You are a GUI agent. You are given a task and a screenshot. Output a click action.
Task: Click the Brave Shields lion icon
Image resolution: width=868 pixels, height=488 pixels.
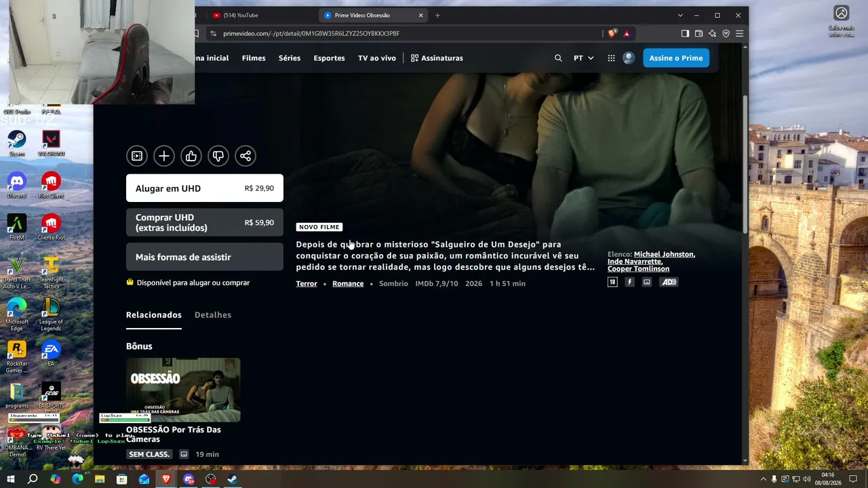(x=612, y=33)
